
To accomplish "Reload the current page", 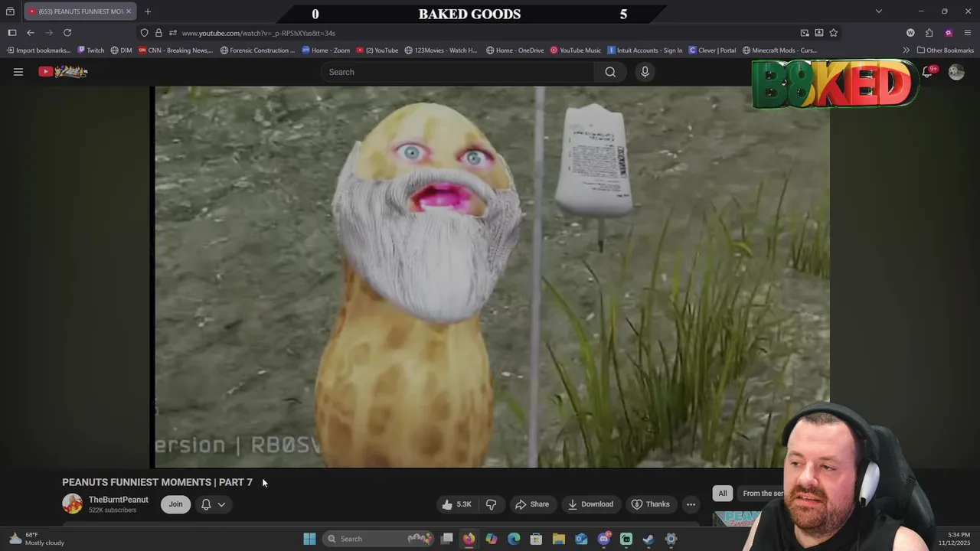I will coord(67,33).
